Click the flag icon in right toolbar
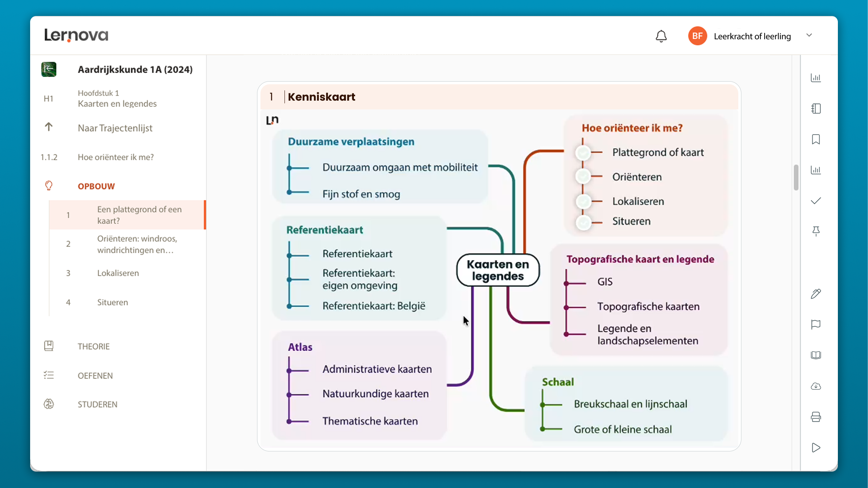This screenshot has width=868, height=488. pyautogui.click(x=816, y=324)
